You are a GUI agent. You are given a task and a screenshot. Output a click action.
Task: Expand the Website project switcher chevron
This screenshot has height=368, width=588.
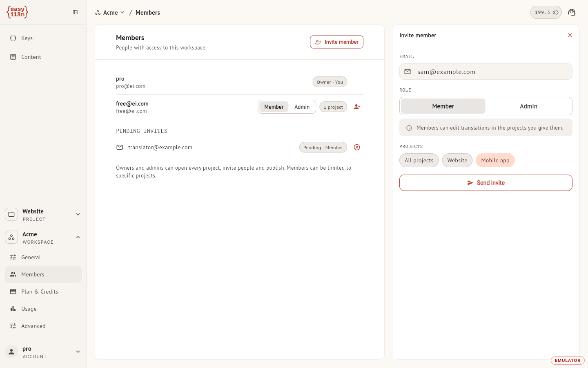(x=78, y=214)
